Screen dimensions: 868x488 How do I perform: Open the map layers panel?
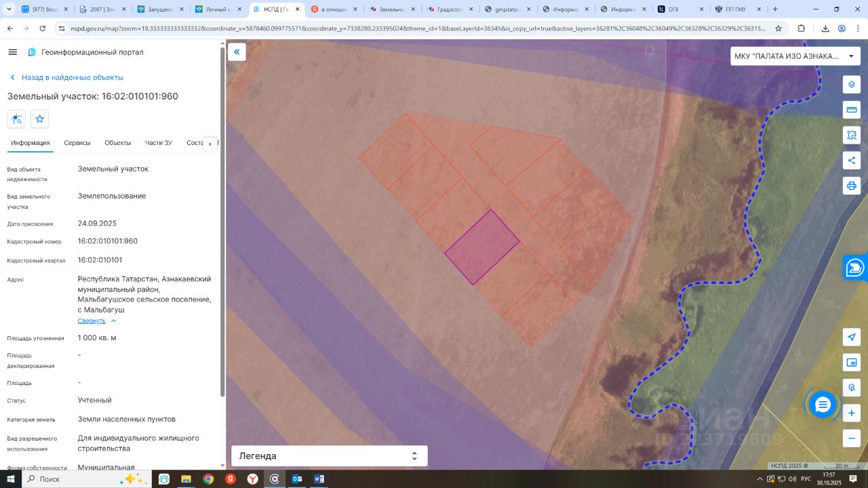[852, 85]
